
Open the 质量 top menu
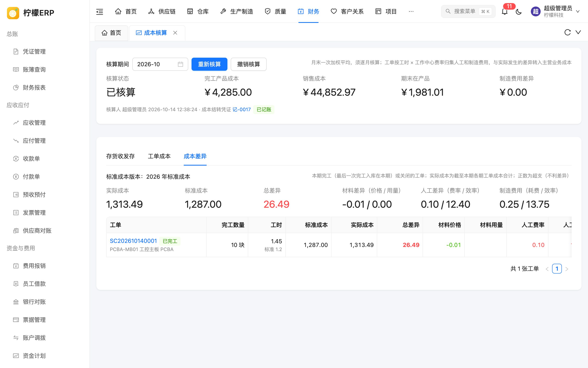click(275, 11)
